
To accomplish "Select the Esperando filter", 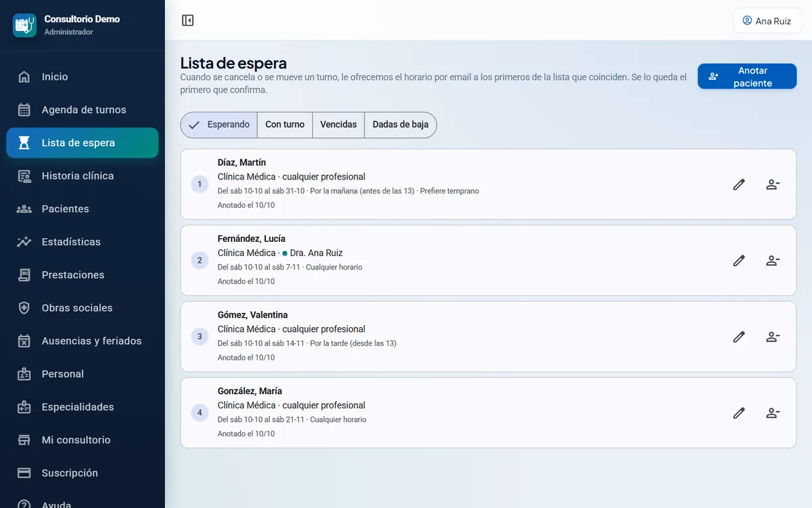I will point(219,125).
